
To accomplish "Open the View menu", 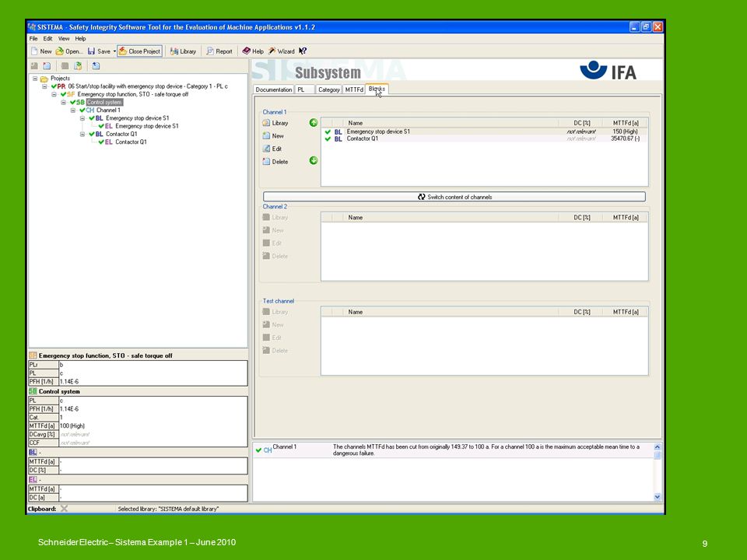I will [x=64, y=39].
